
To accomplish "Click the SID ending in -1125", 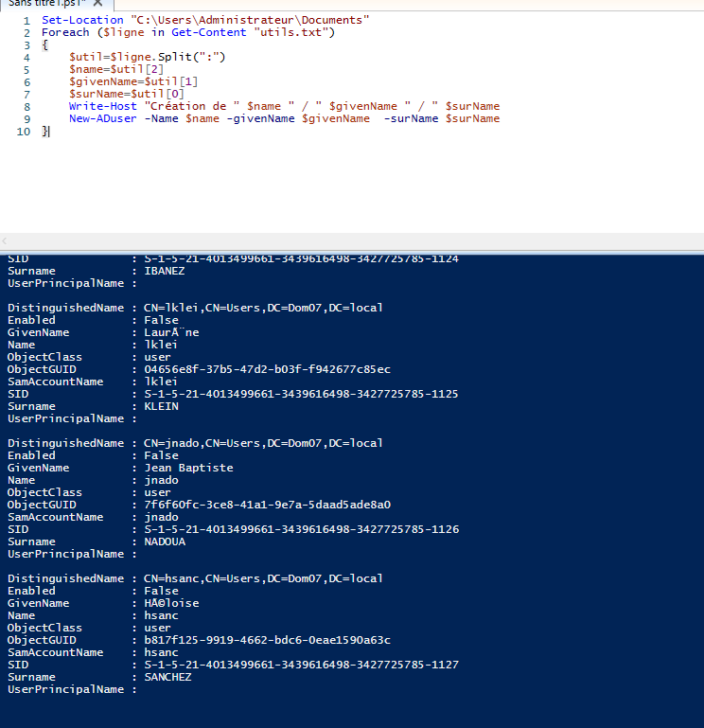I will (x=301, y=394).
